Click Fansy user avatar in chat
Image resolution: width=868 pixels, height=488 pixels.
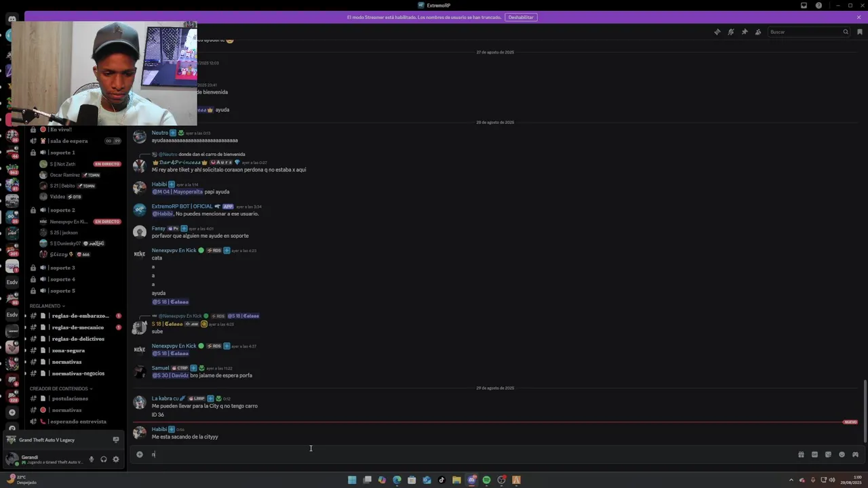point(140,232)
